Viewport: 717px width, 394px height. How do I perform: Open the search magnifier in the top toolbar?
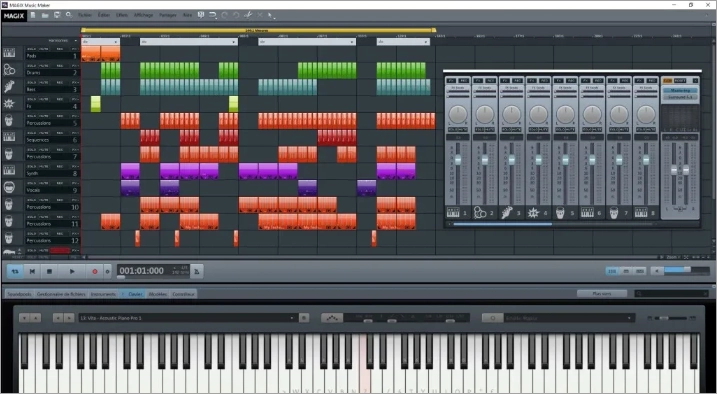coord(69,15)
